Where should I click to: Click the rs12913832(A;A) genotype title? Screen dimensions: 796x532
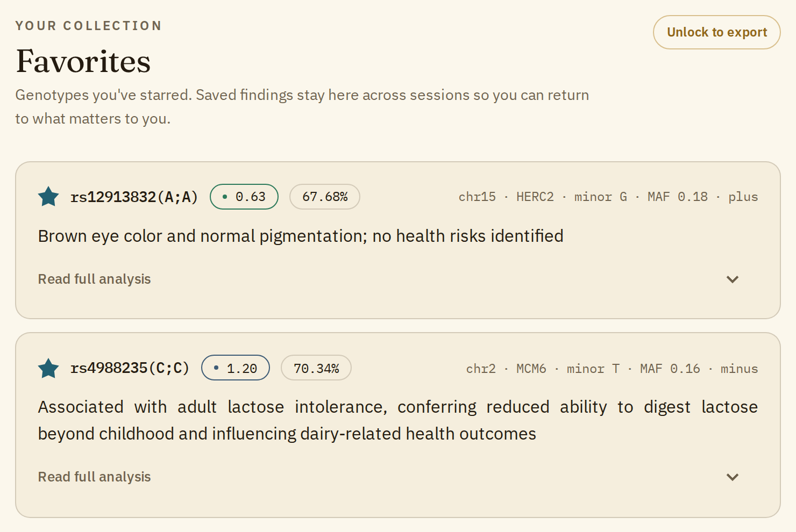pyautogui.click(x=134, y=197)
